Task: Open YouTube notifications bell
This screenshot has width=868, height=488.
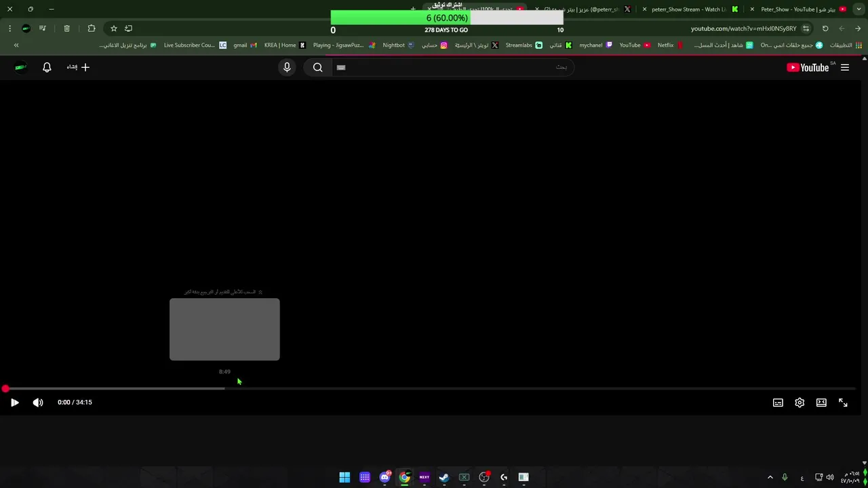Action: pyautogui.click(x=47, y=67)
